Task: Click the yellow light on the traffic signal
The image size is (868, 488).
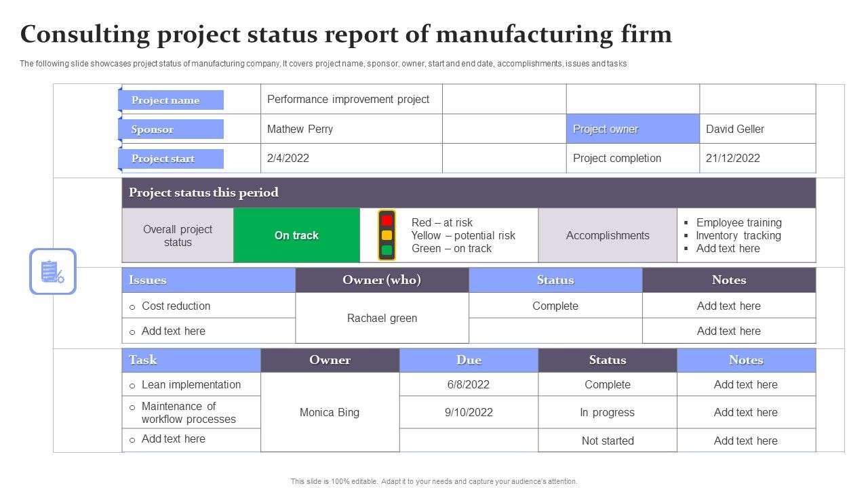Action: pos(387,234)
